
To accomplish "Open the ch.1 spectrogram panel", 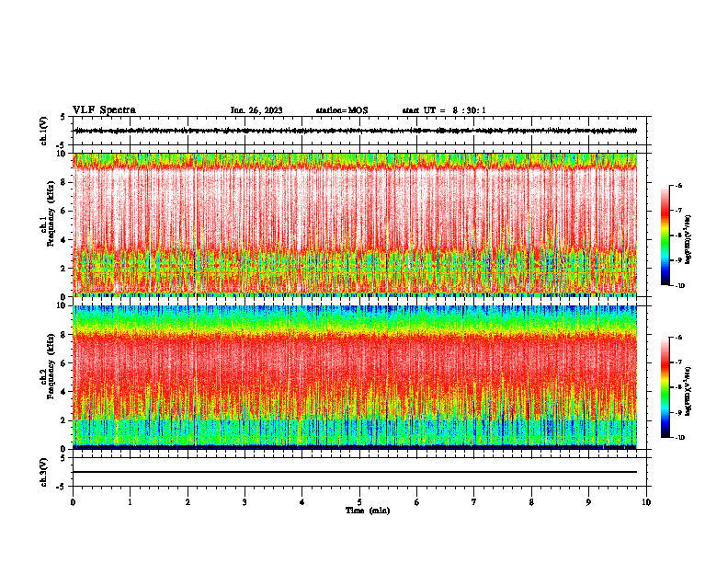I will click(355, 224).
